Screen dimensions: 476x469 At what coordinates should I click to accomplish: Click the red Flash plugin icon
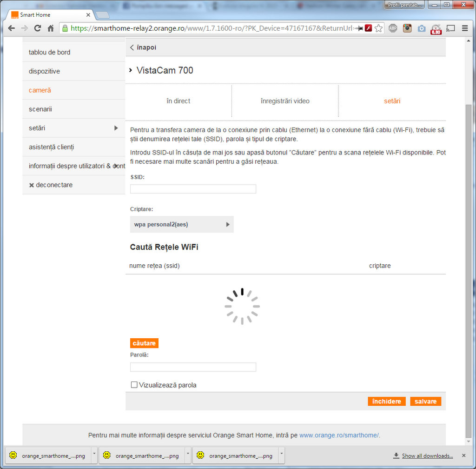click(369, 28)
